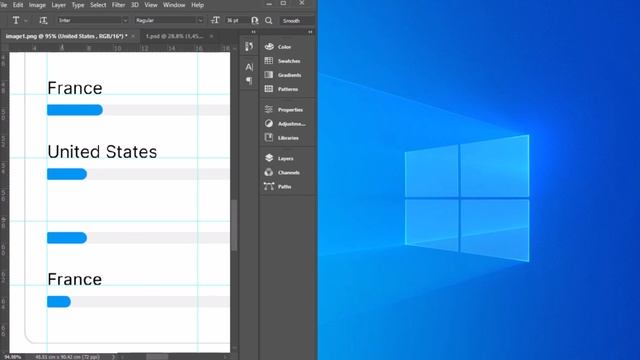Click the Layers panel stack icon
640x360 pixels.
tap(269, 158)
